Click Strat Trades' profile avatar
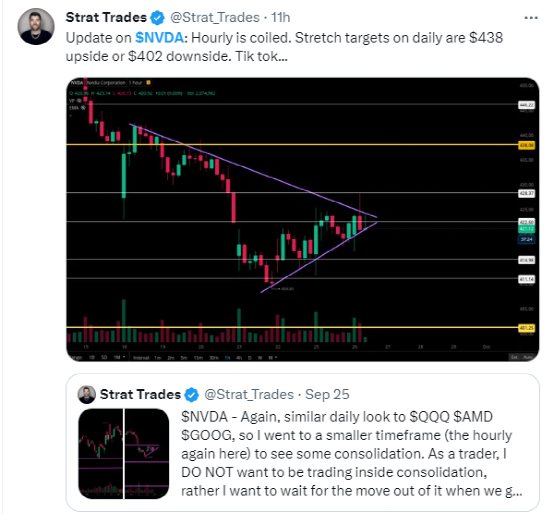The height and width of the screenshot is (514, 553). pyautogui.click(x=36, y=26)
